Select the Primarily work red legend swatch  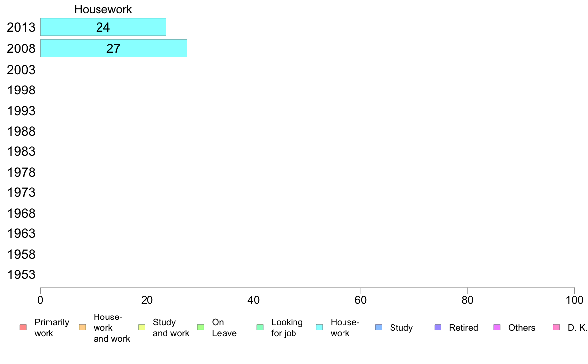click(x=23, y=327)
